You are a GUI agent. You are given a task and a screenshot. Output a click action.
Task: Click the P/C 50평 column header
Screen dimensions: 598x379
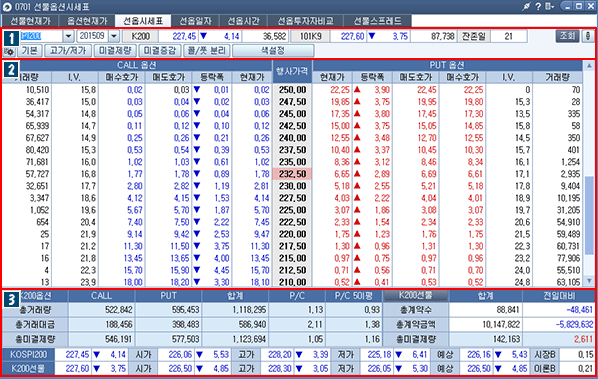(x=353, y=296)
